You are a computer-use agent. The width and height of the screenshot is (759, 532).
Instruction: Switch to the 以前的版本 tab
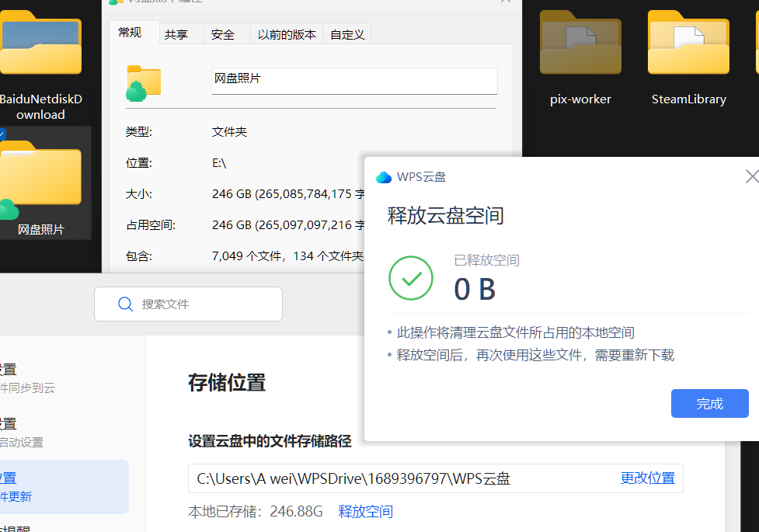tap(287, 34)
